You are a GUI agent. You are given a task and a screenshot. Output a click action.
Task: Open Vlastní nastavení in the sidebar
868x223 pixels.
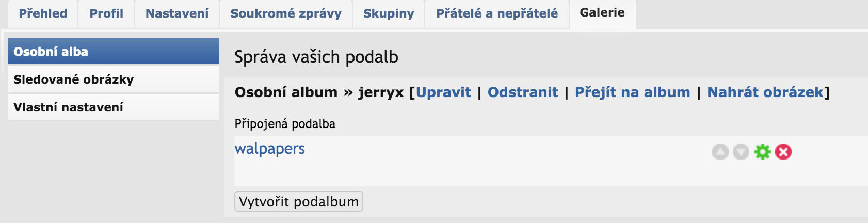(x=114, y=107)
